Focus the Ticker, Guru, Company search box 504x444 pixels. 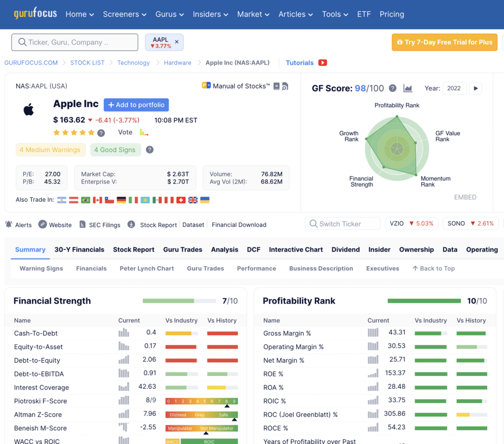click(75, 42)
